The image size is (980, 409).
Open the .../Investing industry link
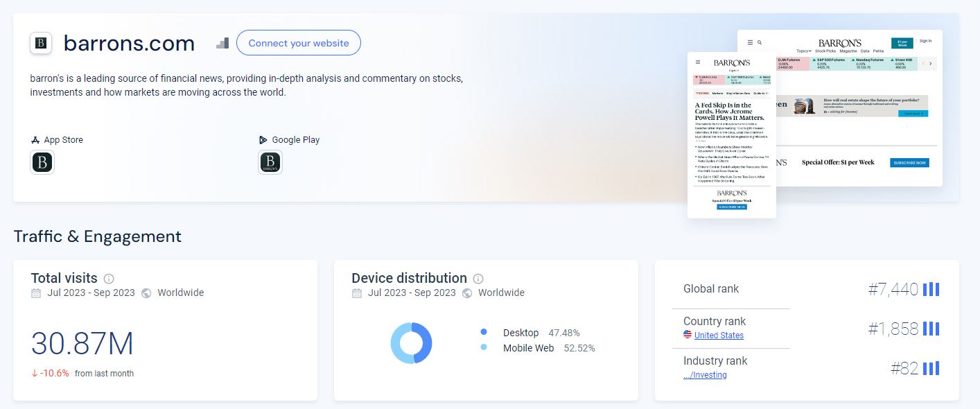[706, 375]
